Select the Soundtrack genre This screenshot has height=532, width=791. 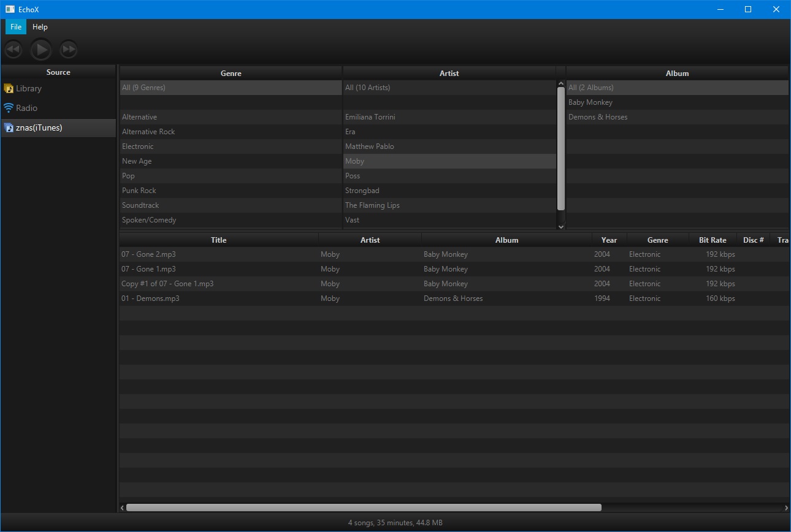(231, 205)
